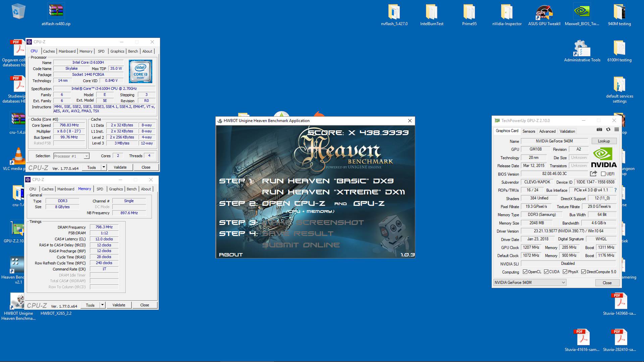Image resolution: width=644 pixels, height=362 pixels.
Task: Switch to Advanced tab in GPU-Z
Action: pyautogui.click(x=547, y=131)
